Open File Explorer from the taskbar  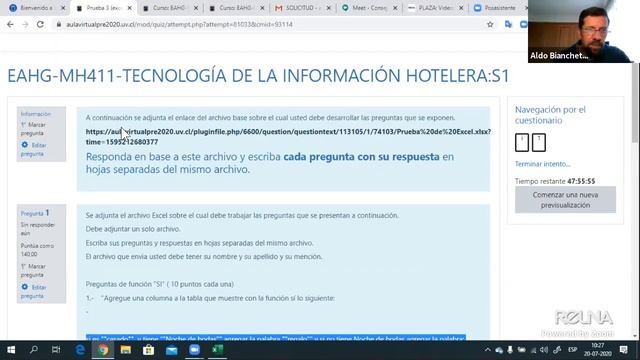point(126,350)
